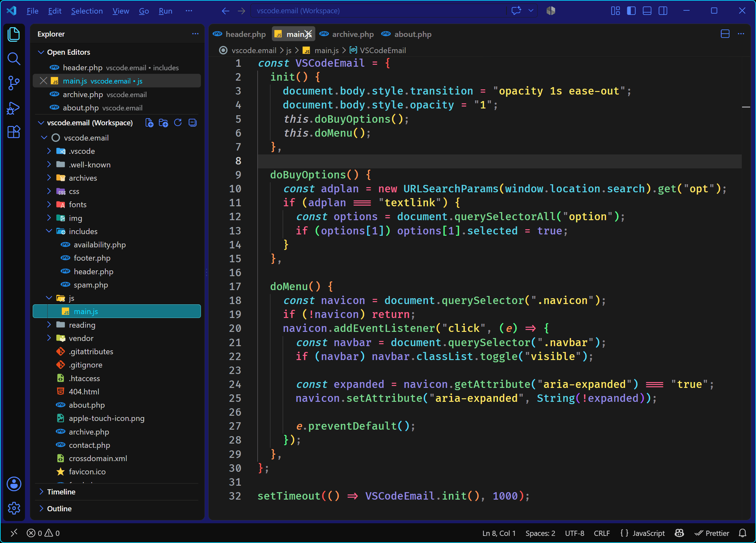
Task: Collapse the vscode.email (Workspace) section
Action: click(x=41, y=123)
